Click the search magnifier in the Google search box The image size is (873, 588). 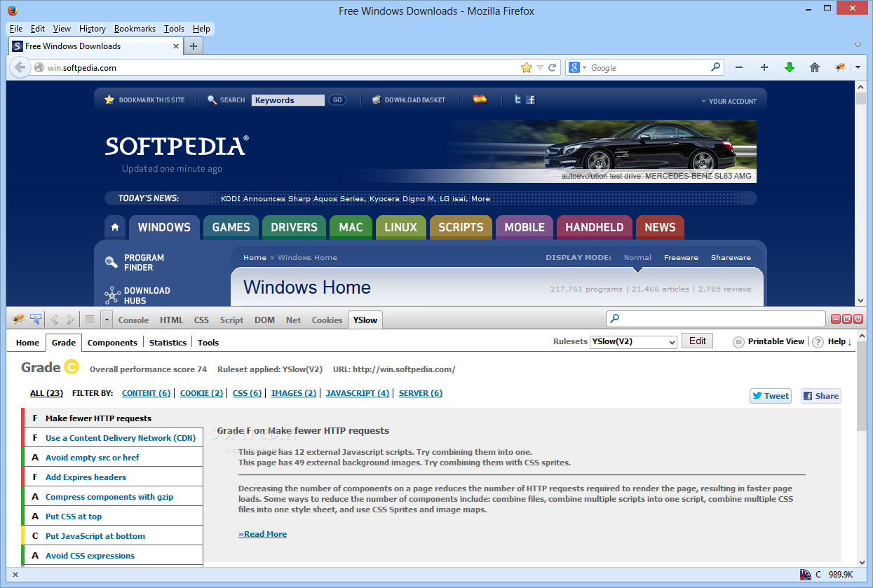coord(716,67)
